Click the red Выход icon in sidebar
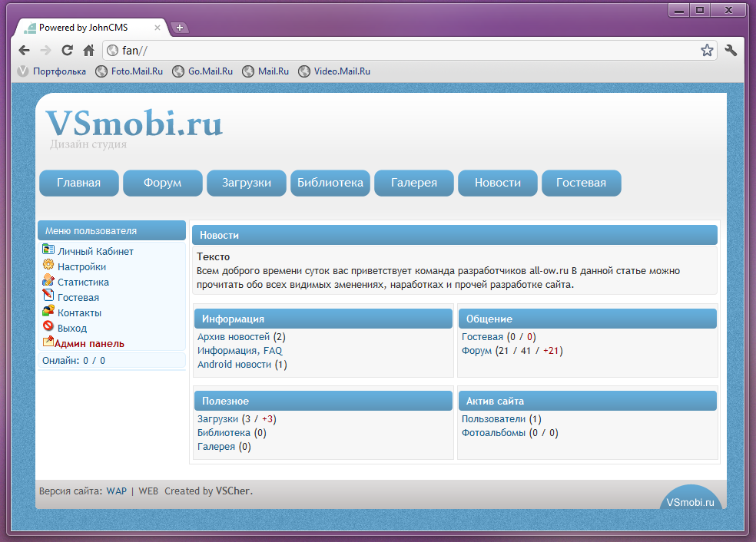Viewport: 756px width, 542px height. click(48, 326)
